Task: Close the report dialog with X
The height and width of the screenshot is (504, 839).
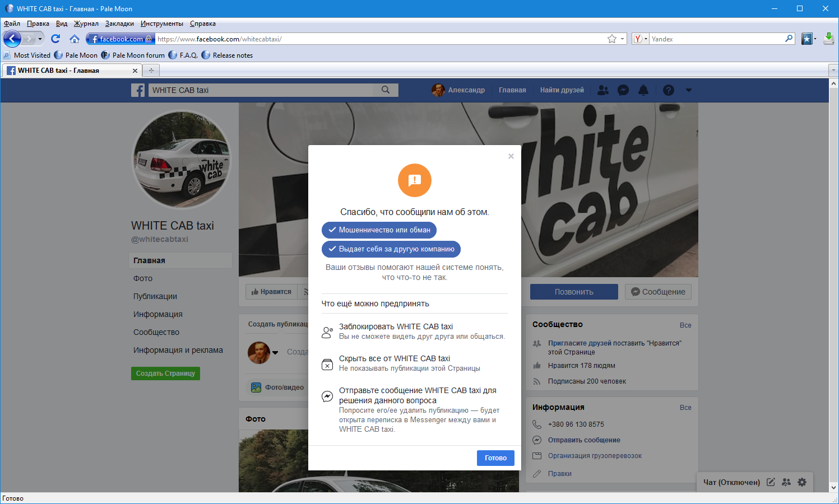Action: point(511,156)
